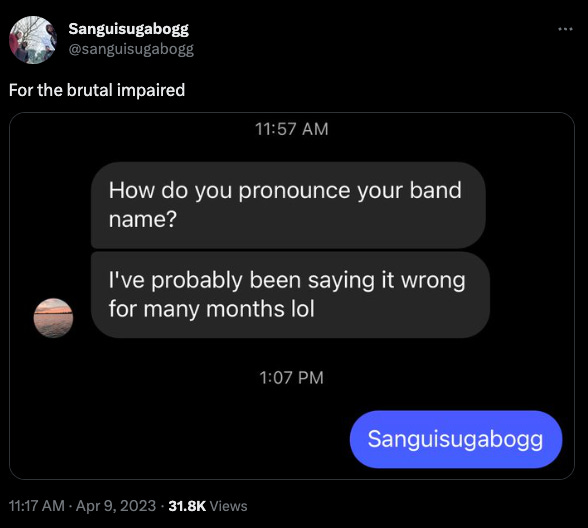Open the Apr 9, 2023 date link
Viewport: 588px width, 528px height.
click(x=116, y=506)
